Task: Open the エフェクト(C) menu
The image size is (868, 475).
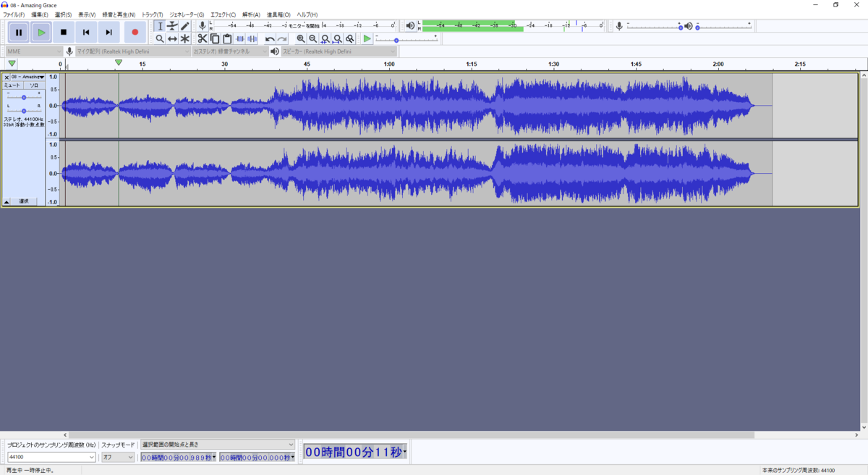Action: [223, 14]
